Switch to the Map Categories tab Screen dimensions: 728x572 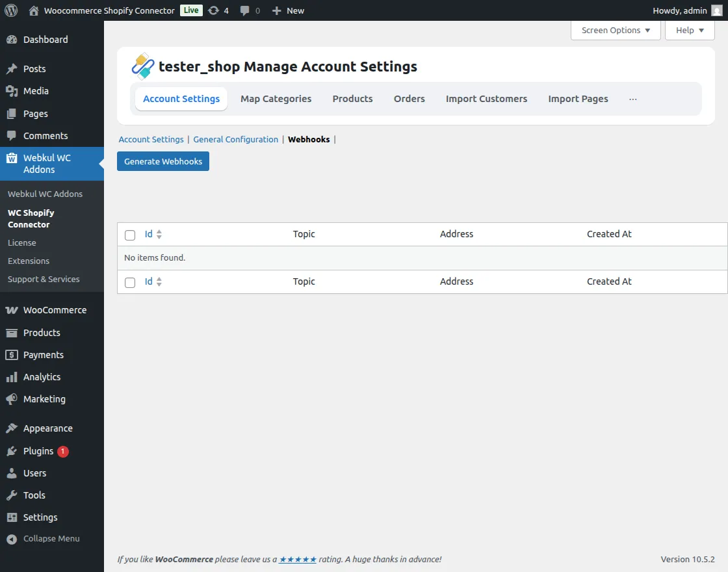click(x=276, y=98)
